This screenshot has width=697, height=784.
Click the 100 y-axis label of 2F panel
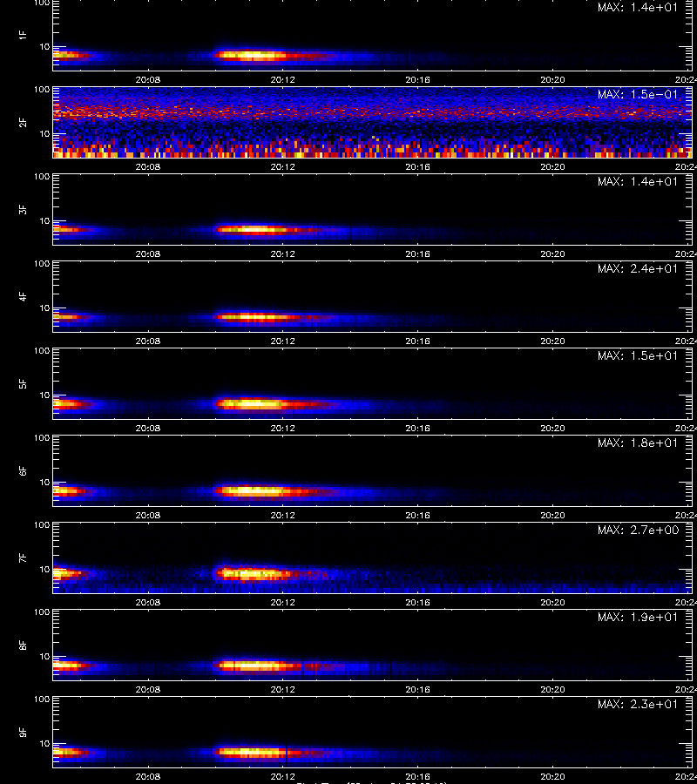(x=42, y=90)
